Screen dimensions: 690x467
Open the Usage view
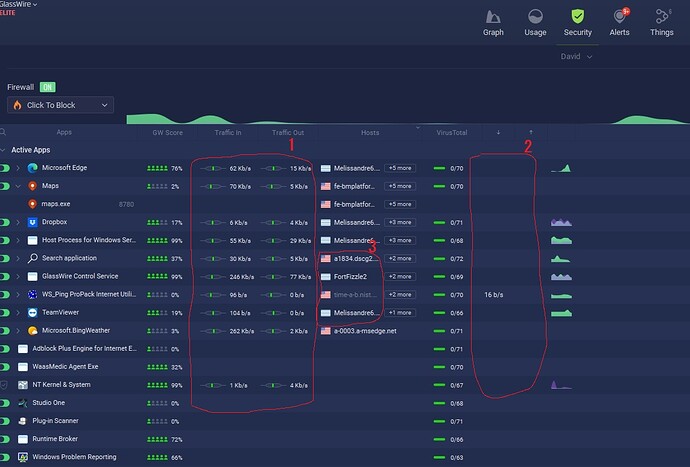pyautogui.click(x=535, y=21)
